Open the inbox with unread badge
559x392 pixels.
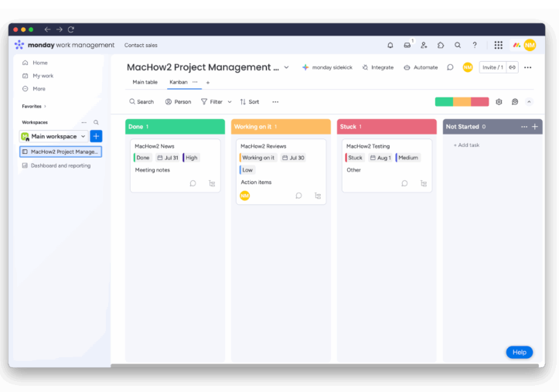click(407, 46)
